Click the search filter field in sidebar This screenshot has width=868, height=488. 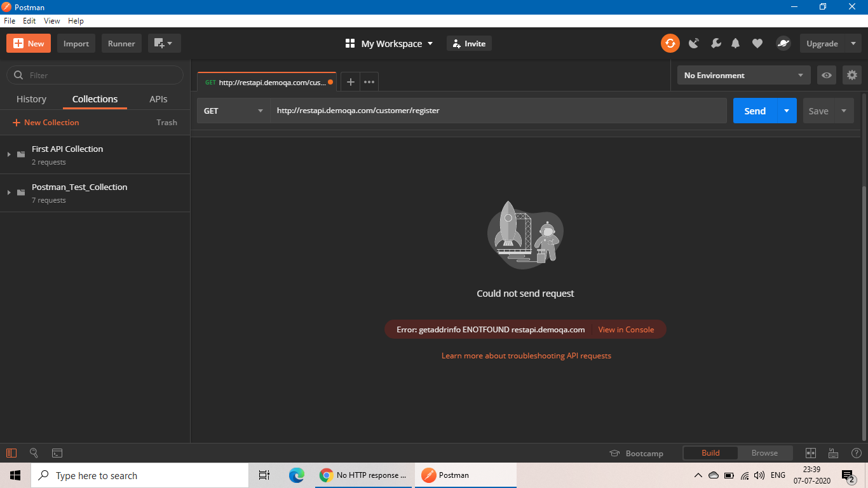coord(95,75)
